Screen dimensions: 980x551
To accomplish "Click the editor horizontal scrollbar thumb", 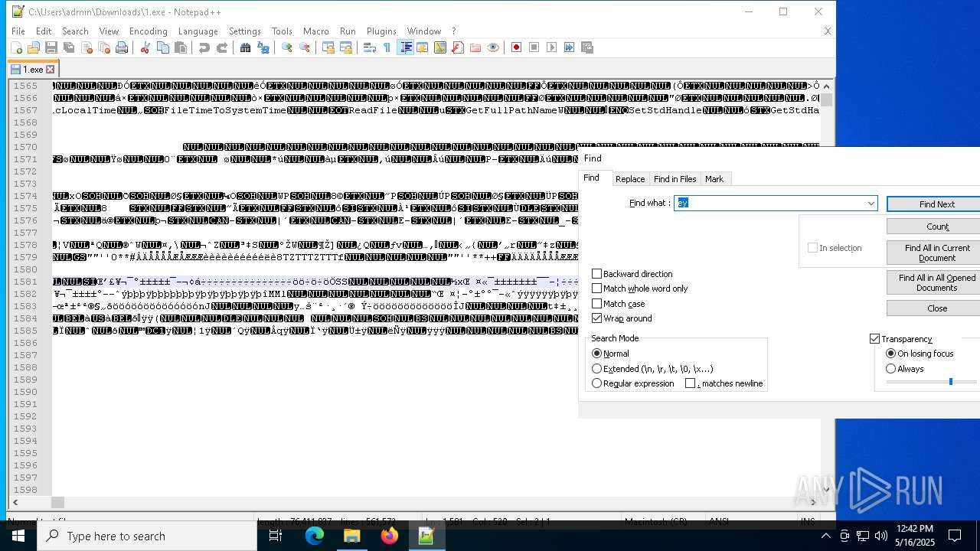I will pos(57,502).
